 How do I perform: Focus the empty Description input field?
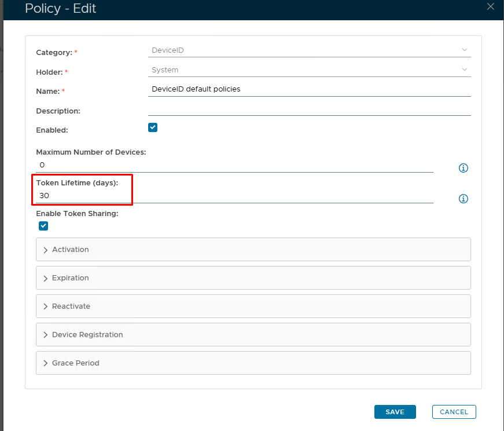[x=309, y=109]
